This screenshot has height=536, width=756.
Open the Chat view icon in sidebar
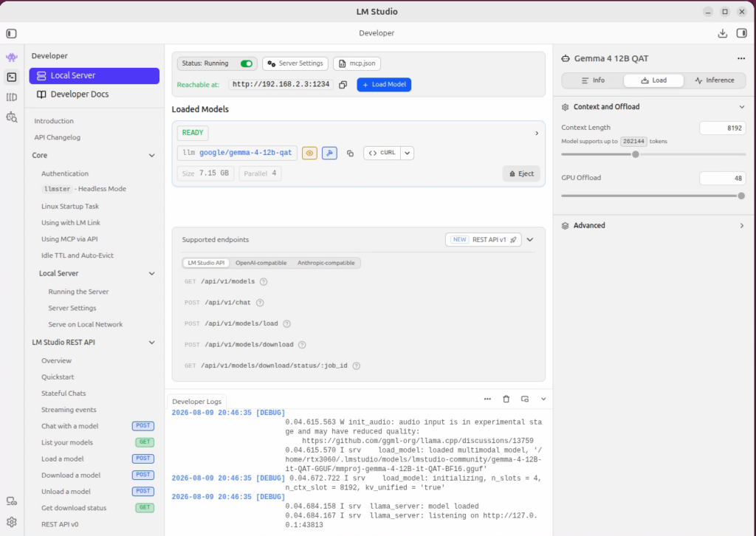12,58
